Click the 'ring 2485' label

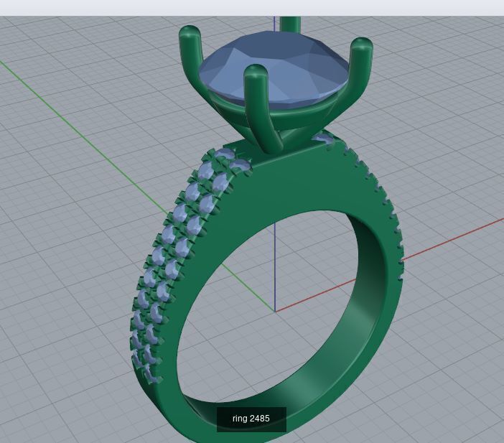click(x=251, y=419)
